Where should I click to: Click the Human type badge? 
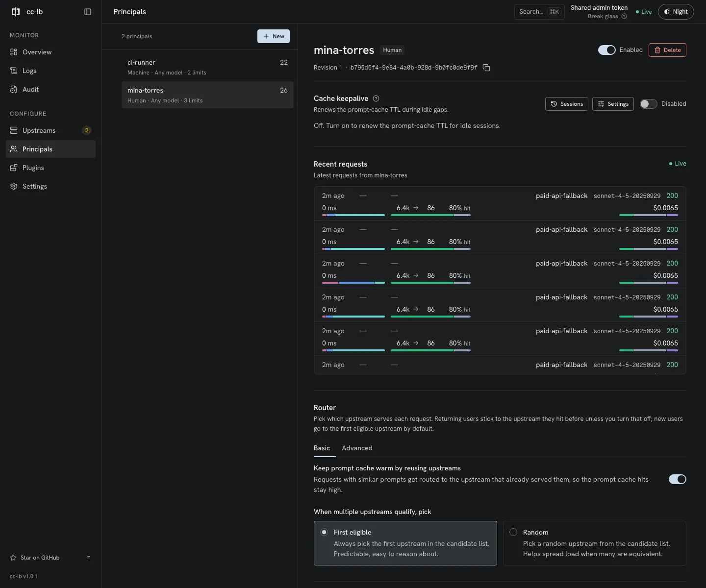tap(392, 50)
